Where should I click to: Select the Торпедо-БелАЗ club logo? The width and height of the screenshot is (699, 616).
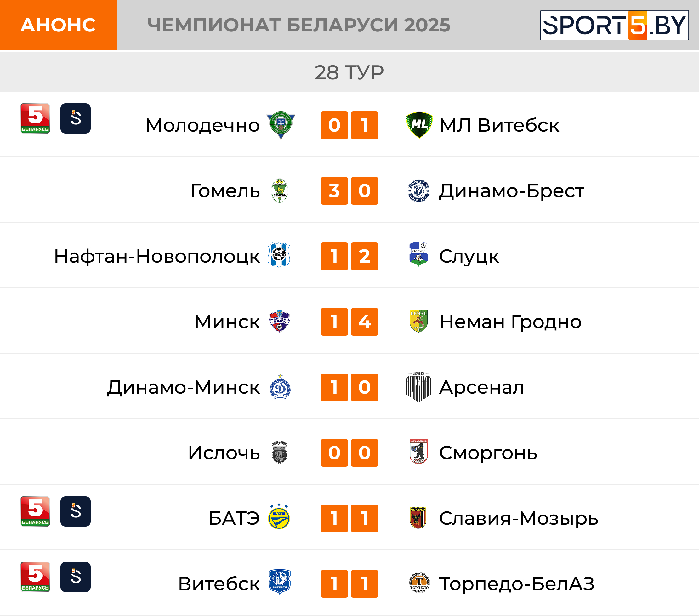418,583
